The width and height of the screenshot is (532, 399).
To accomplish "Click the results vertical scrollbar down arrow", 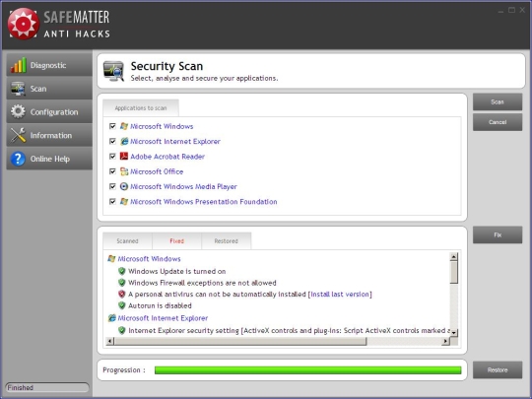I will pos(453,333).
